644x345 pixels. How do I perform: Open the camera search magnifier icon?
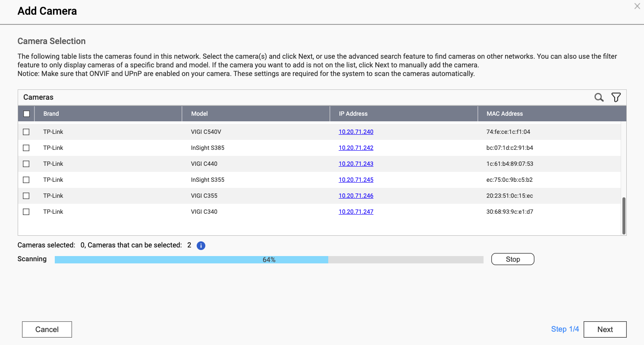coord(599,98)
